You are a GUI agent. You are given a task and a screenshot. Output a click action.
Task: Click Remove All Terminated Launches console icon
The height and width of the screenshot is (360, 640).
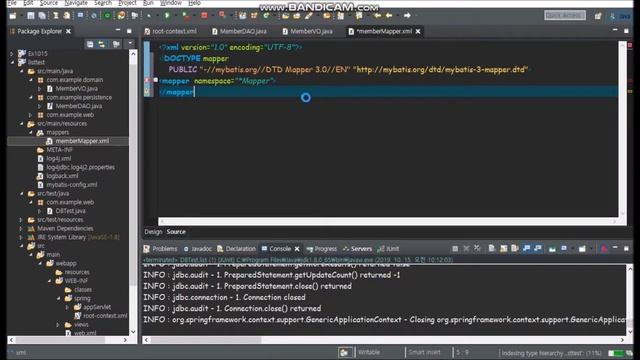(x=477, y=249)
